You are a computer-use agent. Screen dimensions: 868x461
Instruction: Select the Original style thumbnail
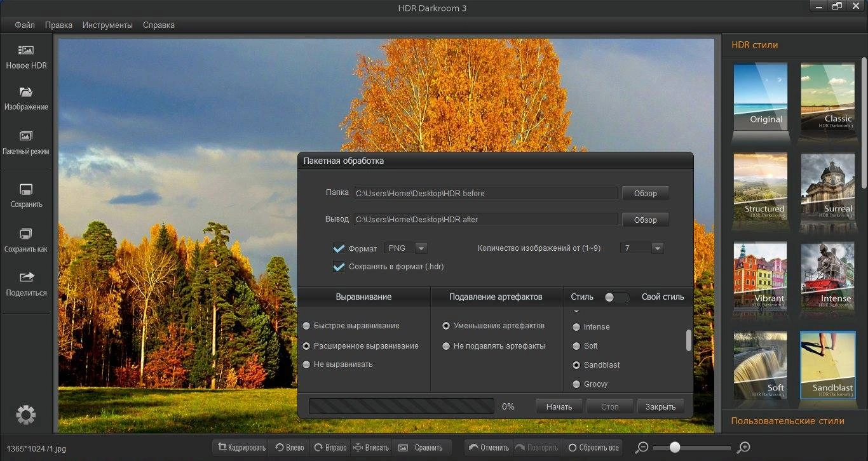(x=760, y=97)
